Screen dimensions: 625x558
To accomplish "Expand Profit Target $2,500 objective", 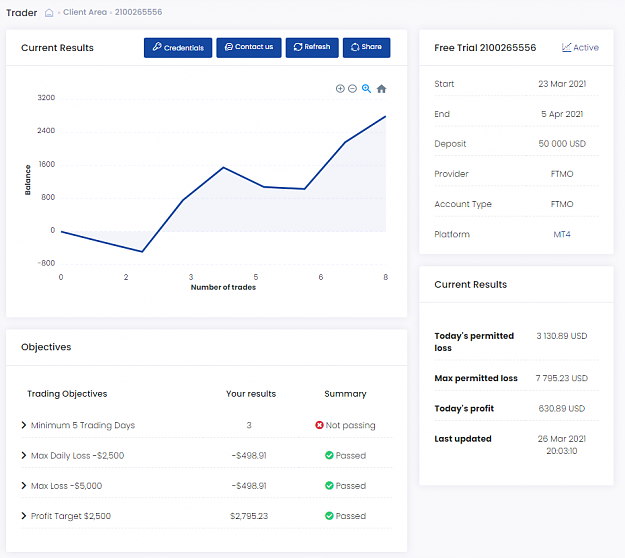I will coord(24,516).
